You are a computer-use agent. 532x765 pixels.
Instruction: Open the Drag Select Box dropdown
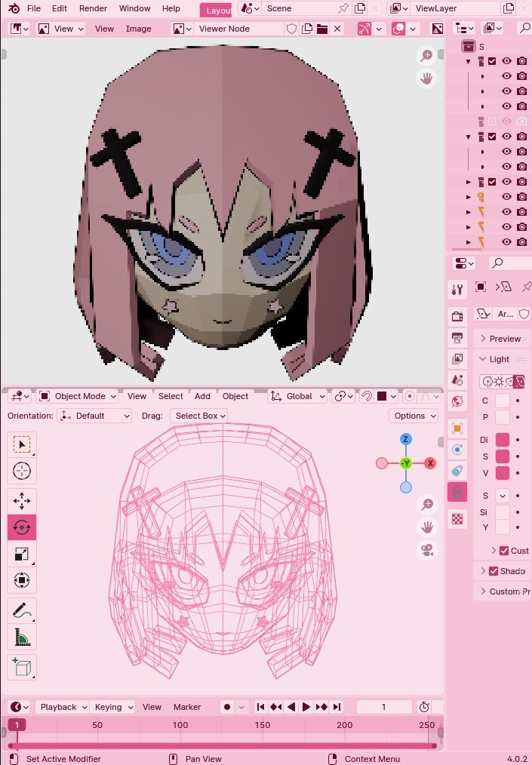pyautogui.click(x=200, y=416)
